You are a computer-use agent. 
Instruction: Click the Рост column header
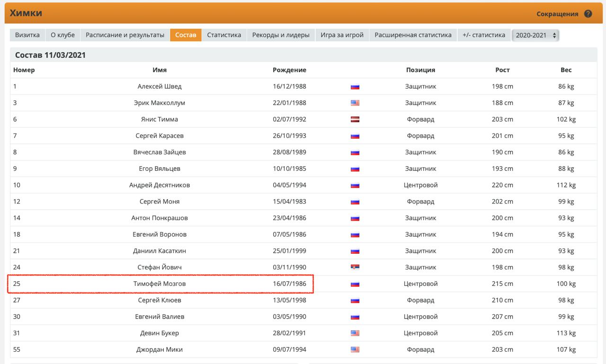pos(502,70)
